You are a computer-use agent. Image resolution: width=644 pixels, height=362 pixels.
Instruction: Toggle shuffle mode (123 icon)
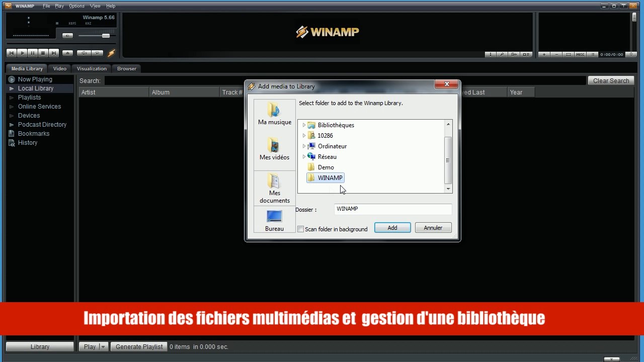point(84,53)
